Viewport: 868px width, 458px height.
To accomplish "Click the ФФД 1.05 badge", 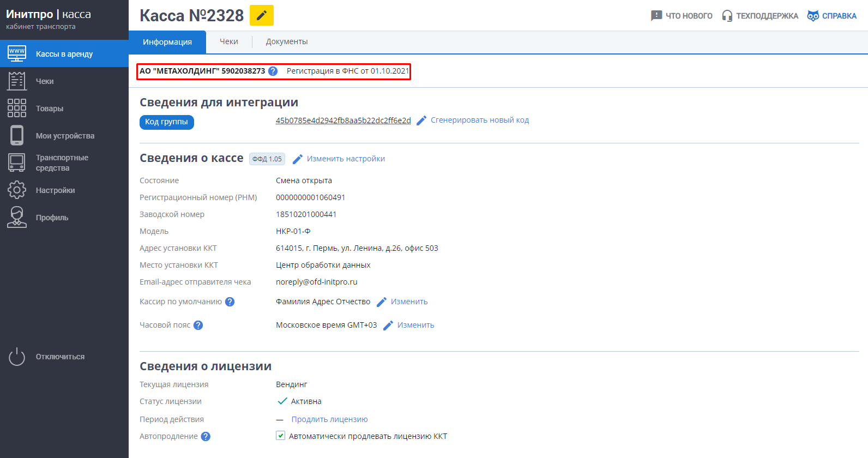I will (267, 159).
